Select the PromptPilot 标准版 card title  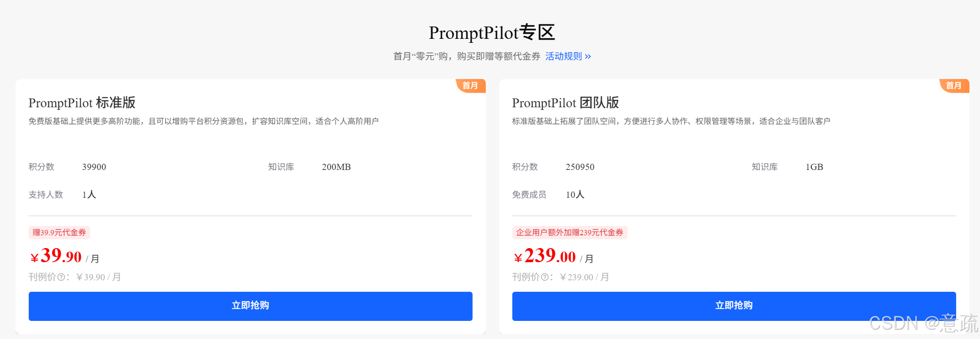(82, 103)
